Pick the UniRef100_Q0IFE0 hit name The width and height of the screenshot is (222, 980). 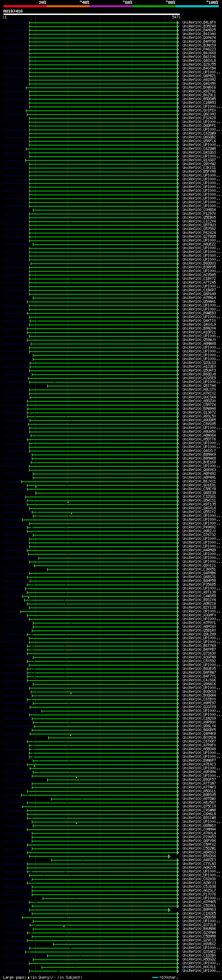pyautogui.click(x=199, y=110)
